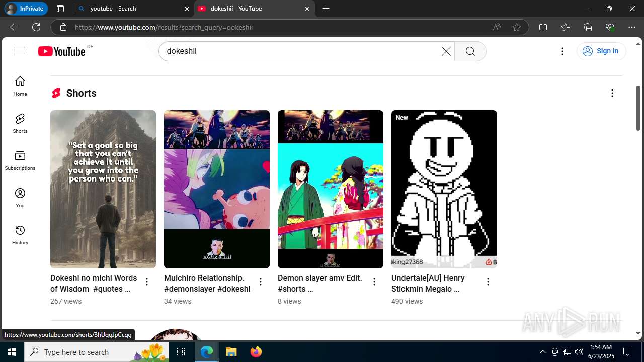Screen dimensions: 644x362
Task: Open Favorites list icon
Action: 566,27
